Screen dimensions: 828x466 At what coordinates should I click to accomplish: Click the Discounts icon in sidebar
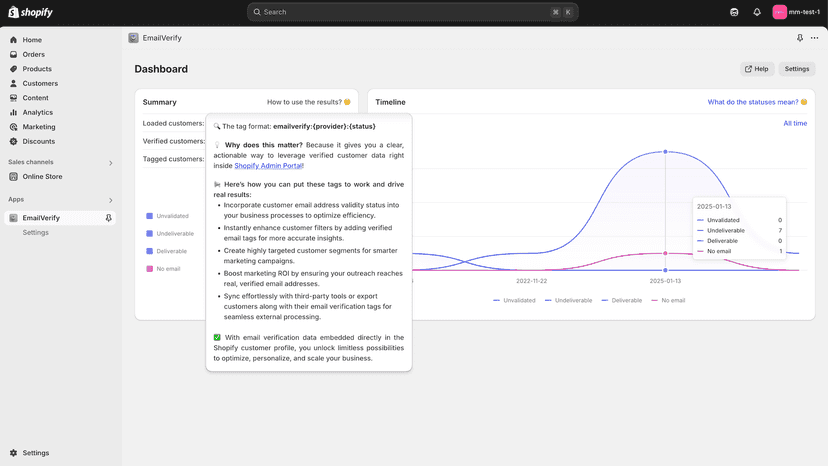pyautogui.click(x=13, y=141)
